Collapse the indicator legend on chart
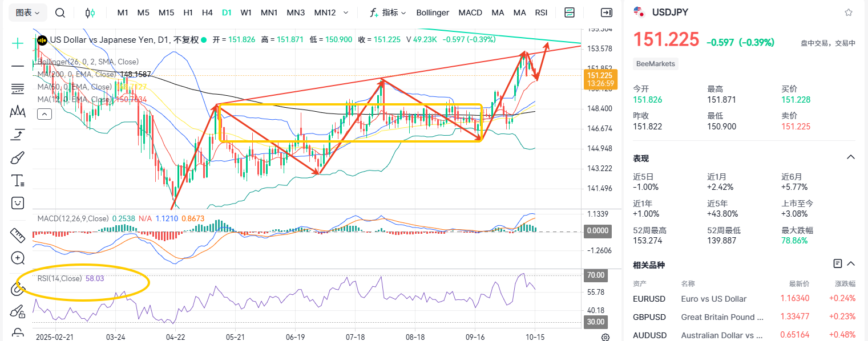 45,114
